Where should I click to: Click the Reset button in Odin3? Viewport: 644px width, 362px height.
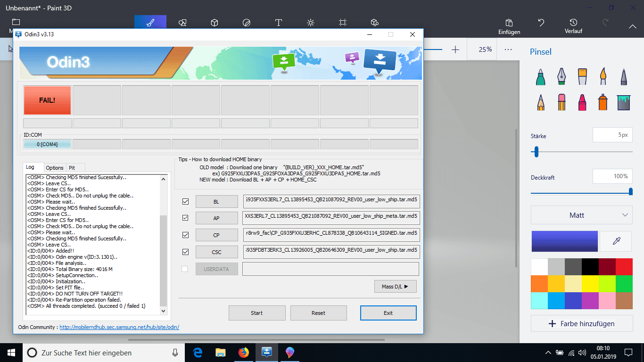tap(319, 313)
